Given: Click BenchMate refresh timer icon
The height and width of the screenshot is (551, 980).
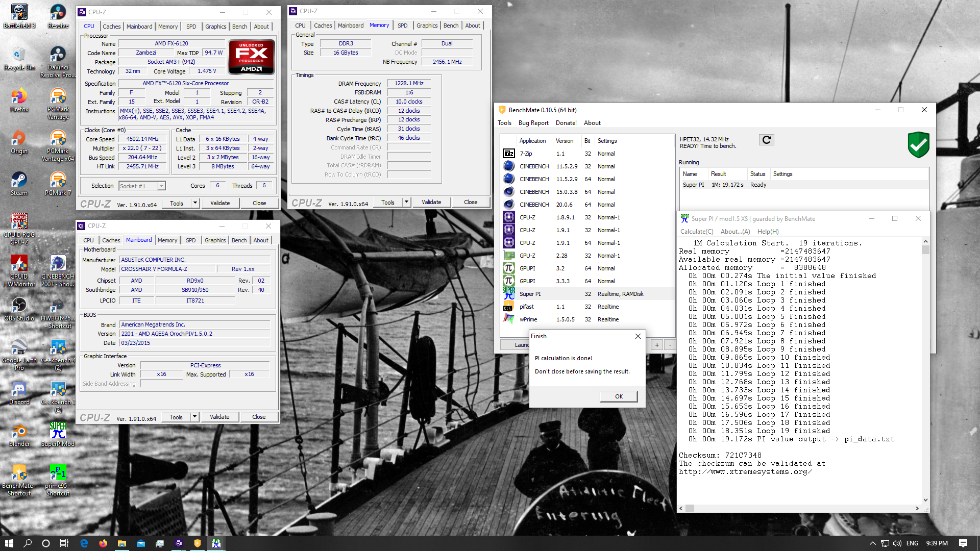Looking at the screenshot, I should click(767, 140).
